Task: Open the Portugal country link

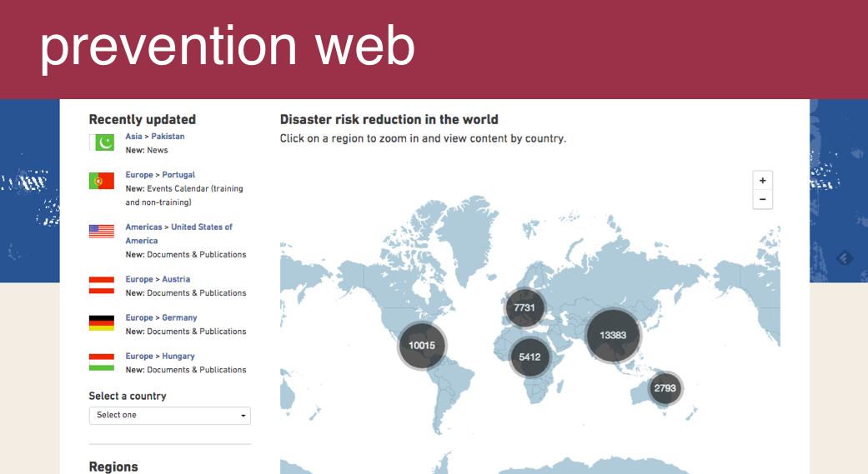Action: 178,175
